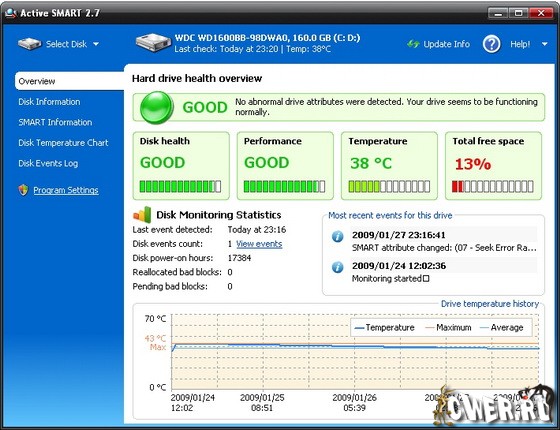Go to SMART Information section
Image resolution: width=560 pixels, height=430 pixels.
coord(55,122)
